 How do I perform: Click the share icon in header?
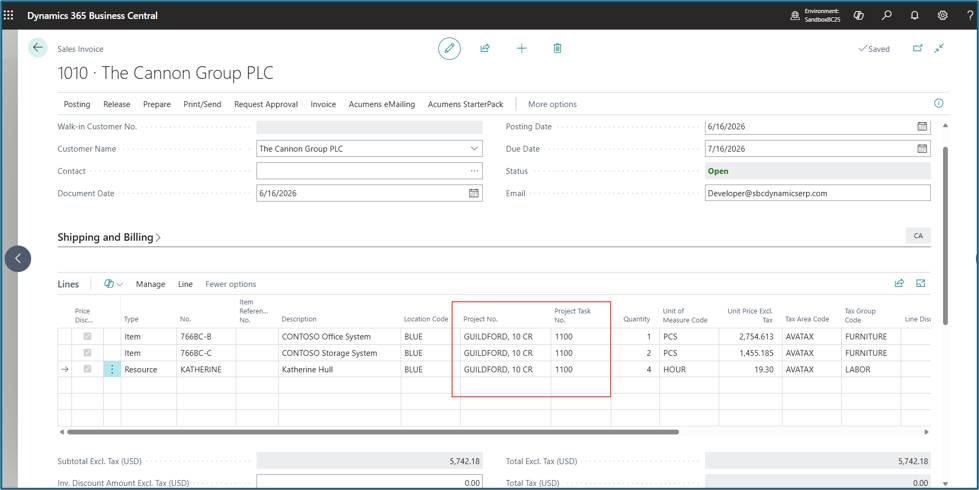485,49
